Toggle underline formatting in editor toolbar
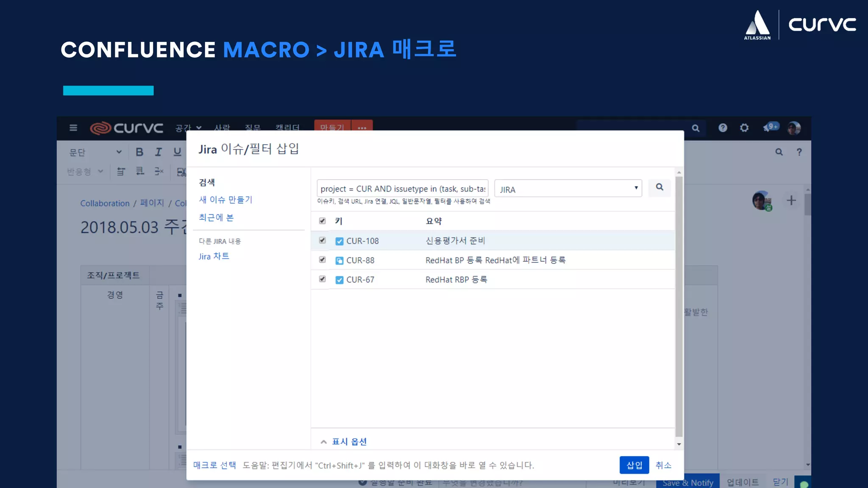The width and height of the screenshot is (868, 488). coord(177,152)
